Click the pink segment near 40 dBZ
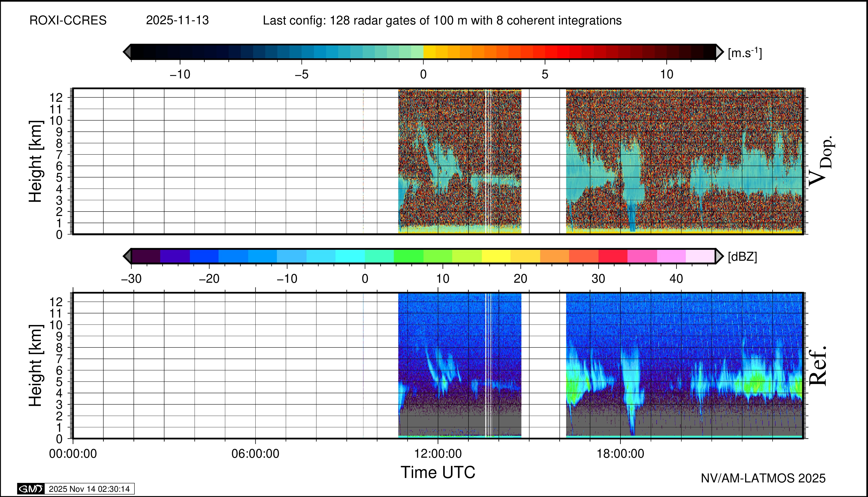 [671, 256]
